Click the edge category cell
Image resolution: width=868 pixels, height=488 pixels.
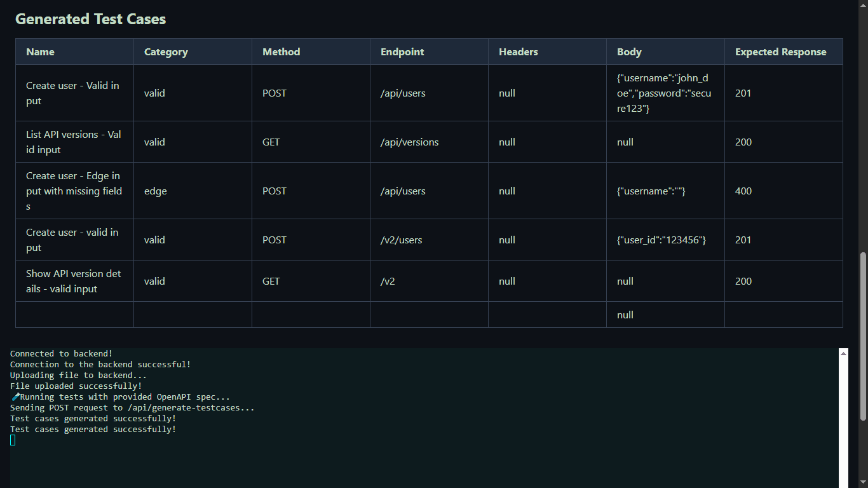pyautogui.click(x=193, y=191)
